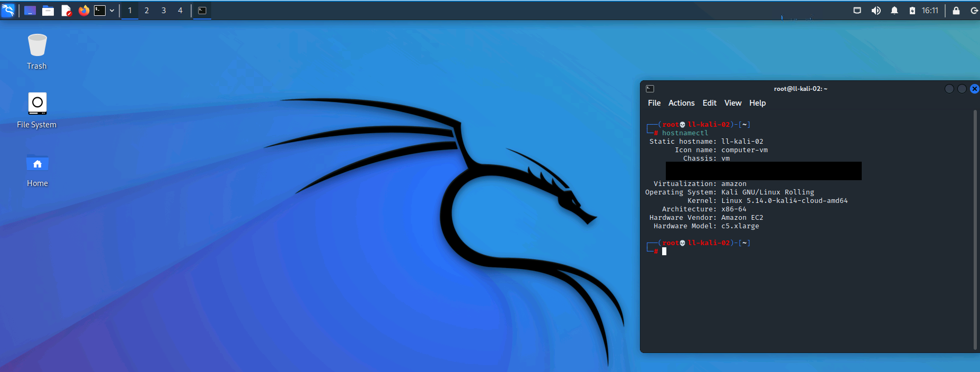This screenshot has height=372, width=980.
Task: Click the 16:11 clock
Action: [x=930, y=11]
